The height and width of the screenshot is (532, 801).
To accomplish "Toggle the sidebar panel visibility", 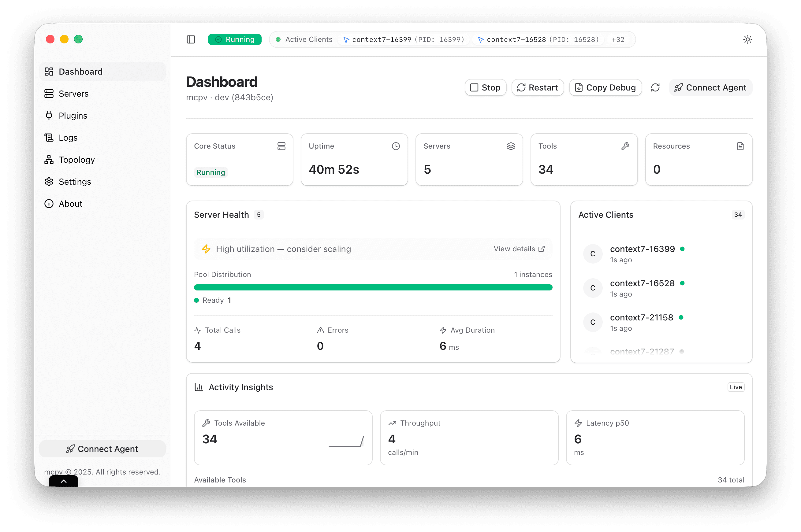I will point(191,39).
